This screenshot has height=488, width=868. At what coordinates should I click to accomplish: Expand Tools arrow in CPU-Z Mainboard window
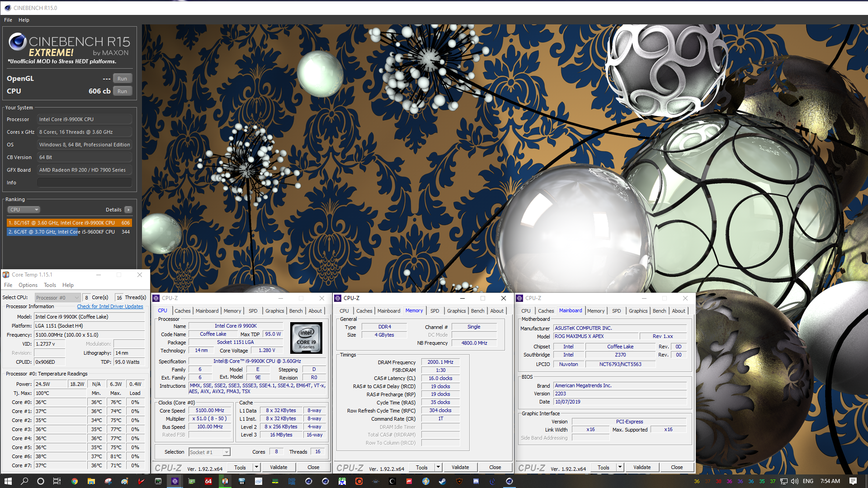pyautogui.click(x=620, y=467)
